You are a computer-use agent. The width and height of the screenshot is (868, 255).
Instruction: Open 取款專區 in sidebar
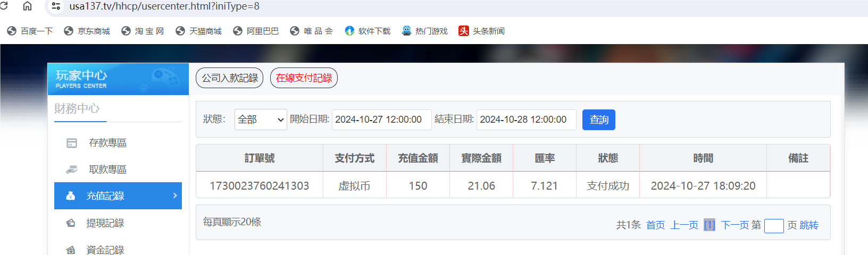(118, 169)
